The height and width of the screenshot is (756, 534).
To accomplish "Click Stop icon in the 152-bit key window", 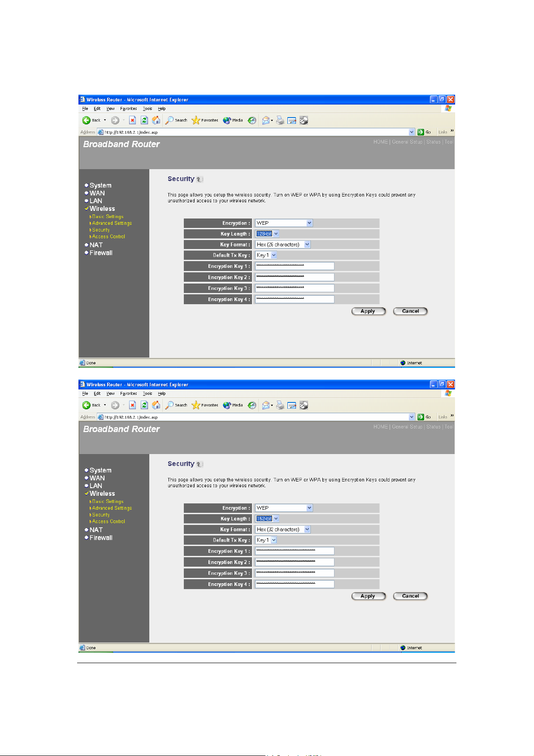I will point(132,405).
